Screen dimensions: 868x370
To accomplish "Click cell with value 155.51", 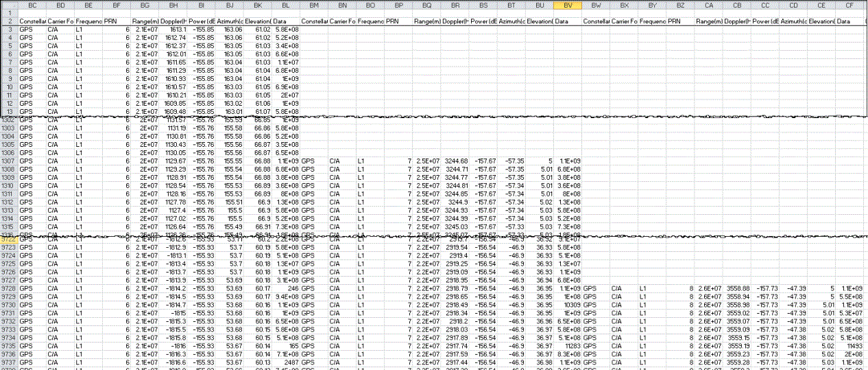I will [x=229, y=202].
